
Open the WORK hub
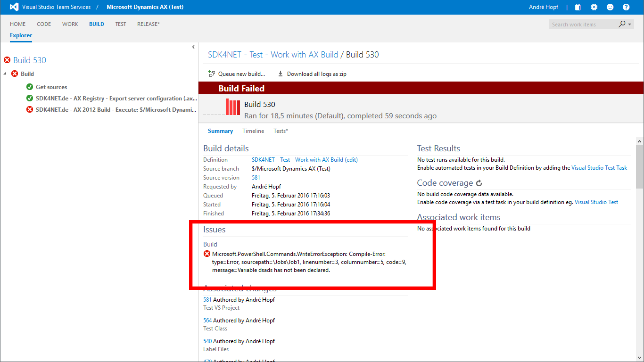point(70,24)
